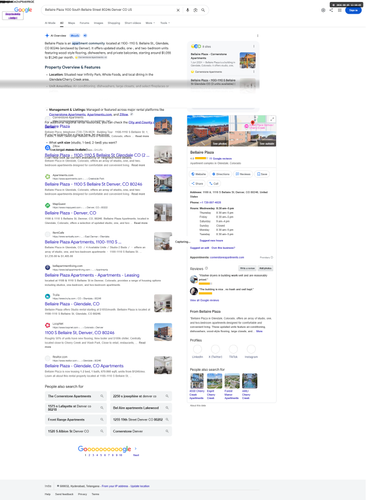Go to the Next results page

[136, 455]
